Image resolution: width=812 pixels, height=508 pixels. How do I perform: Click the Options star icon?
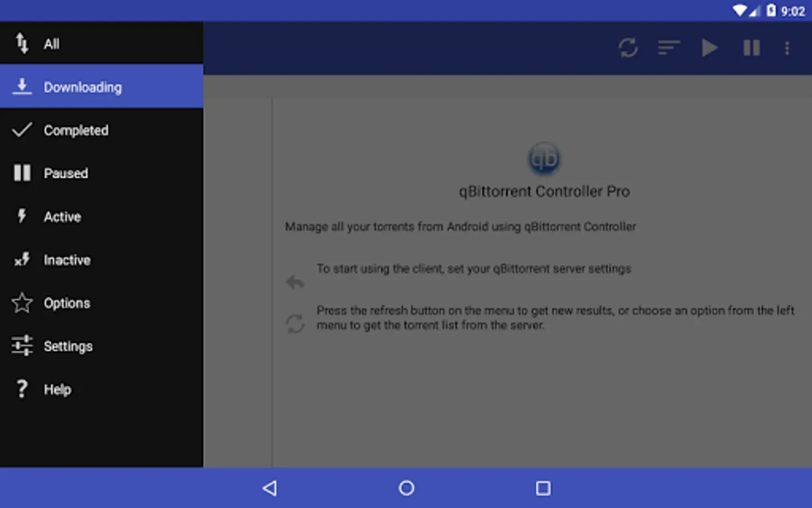[22, 303]
